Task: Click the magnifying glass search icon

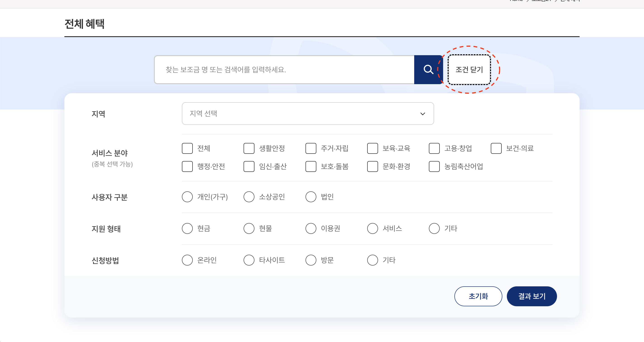Action: (428, 69)
